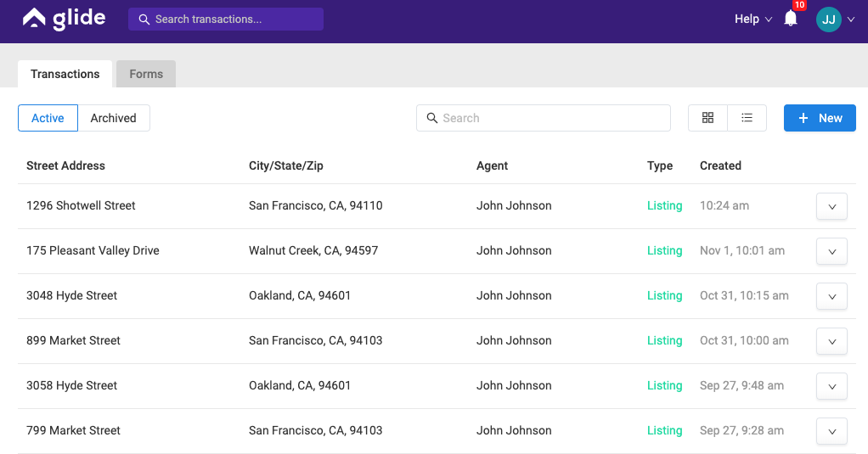Screen dimensions: 868x454
Task: Expand options for 1296 Shotwell Street
Action: click(x=831, y=206)
